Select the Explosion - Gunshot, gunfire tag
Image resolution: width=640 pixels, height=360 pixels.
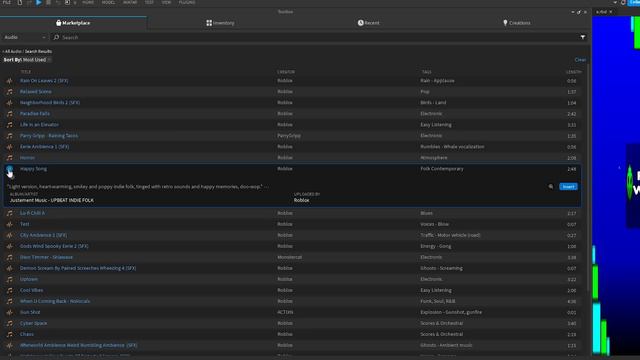coord(451,312)
